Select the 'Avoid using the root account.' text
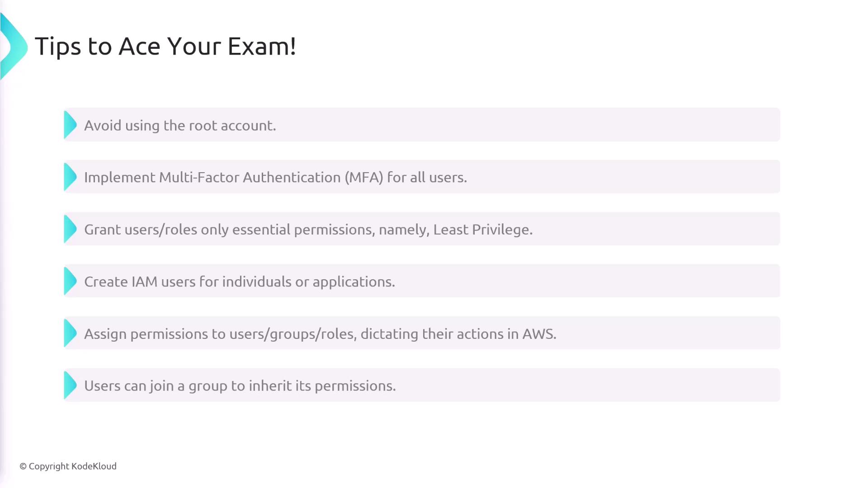This screenshot has width=868, height=488. tap(180, 126)
